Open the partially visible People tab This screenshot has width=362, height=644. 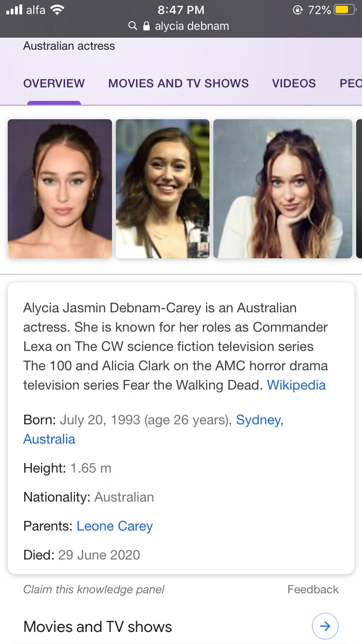[x=351, y=83]
